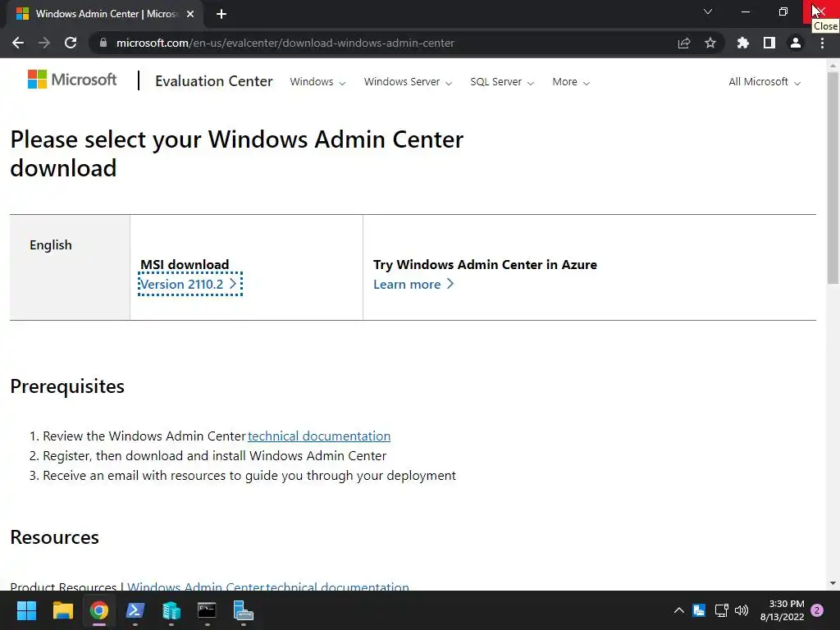This screenshot has width=840, height=630.
Task: Open the clock and date flyout
Action: pos(782,610)
